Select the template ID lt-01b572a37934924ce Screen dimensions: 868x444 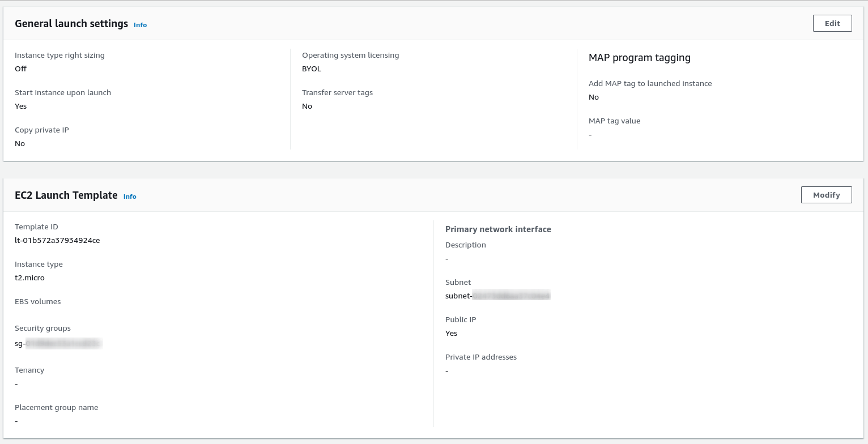coord(57,240)
